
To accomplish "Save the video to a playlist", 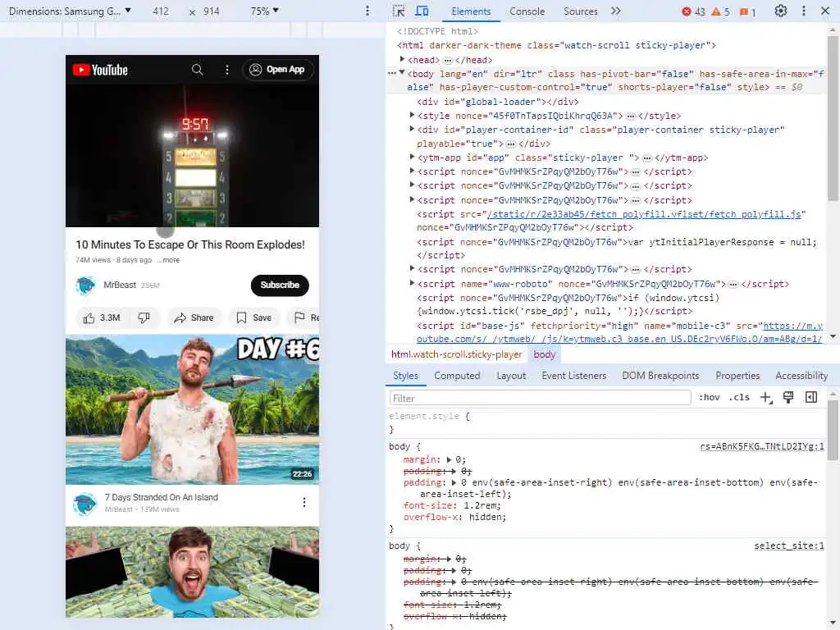I will 254,317.
